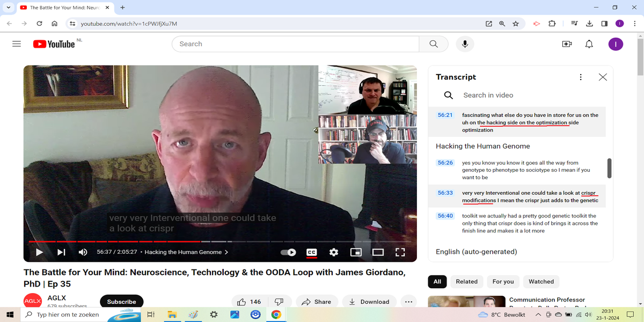644x322 pixels.
Task: Select the All filter chip
Action: point(437,282)
